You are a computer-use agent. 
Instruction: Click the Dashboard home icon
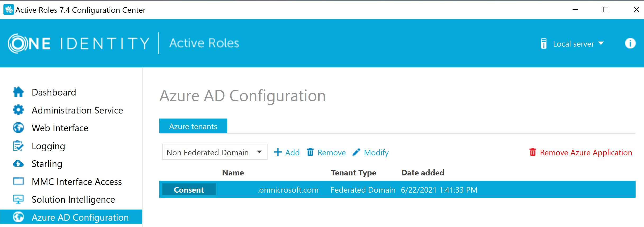pos(18,92)
